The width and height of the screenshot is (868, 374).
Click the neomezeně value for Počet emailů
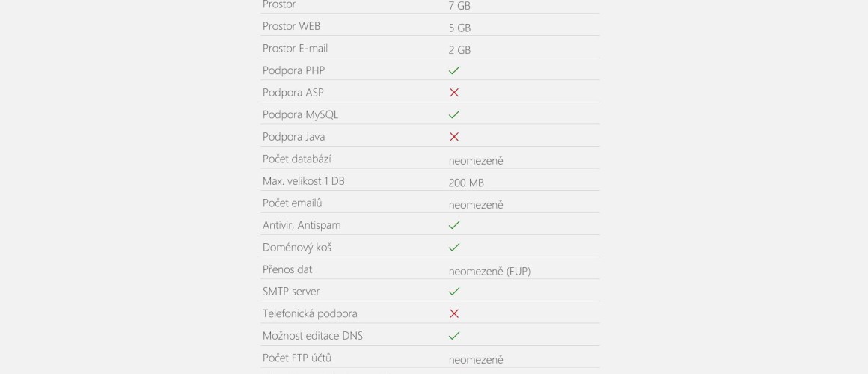pos(475,205)
